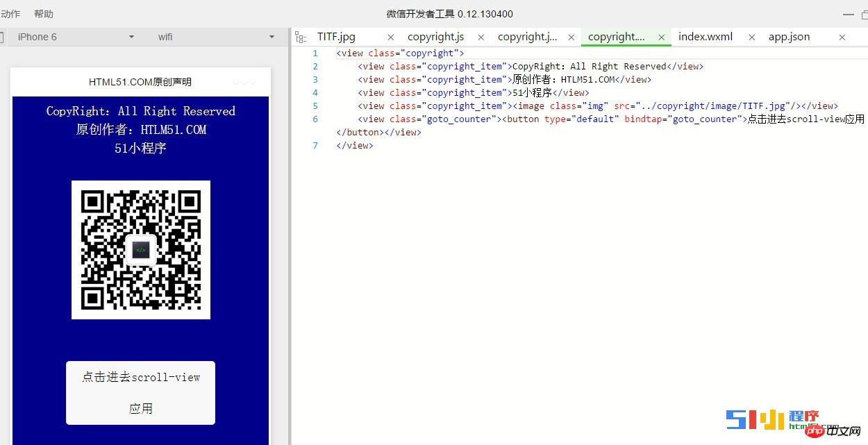Click the three-dot menu in the simulator title bar
Image resolution: width=868 pixels, height=445 pixels.
[244, 81]
